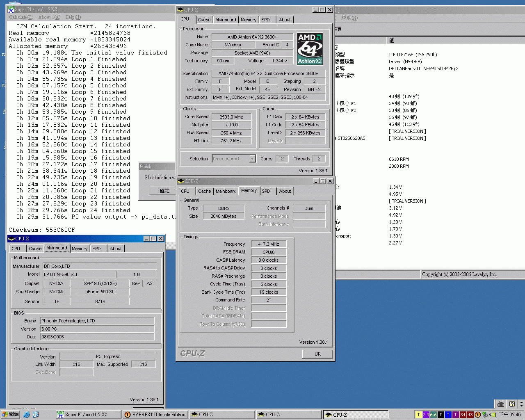This screenshot has width=525, height=420.
Task: Open the Calculate menu in Super PI
Action: [21, 17]
